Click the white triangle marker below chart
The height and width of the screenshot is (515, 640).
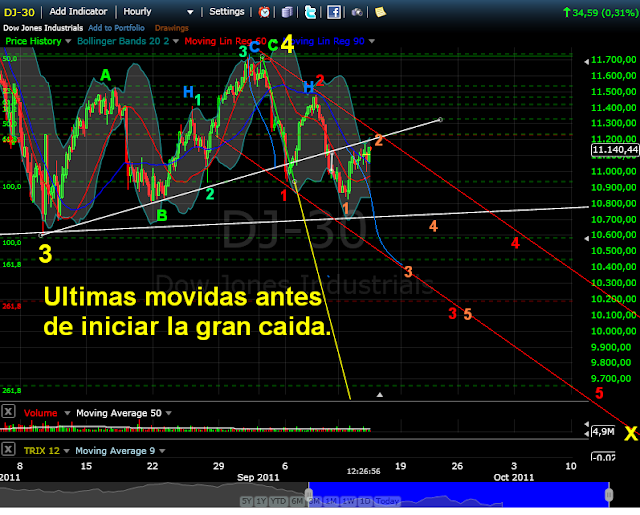tap(380, 395)
